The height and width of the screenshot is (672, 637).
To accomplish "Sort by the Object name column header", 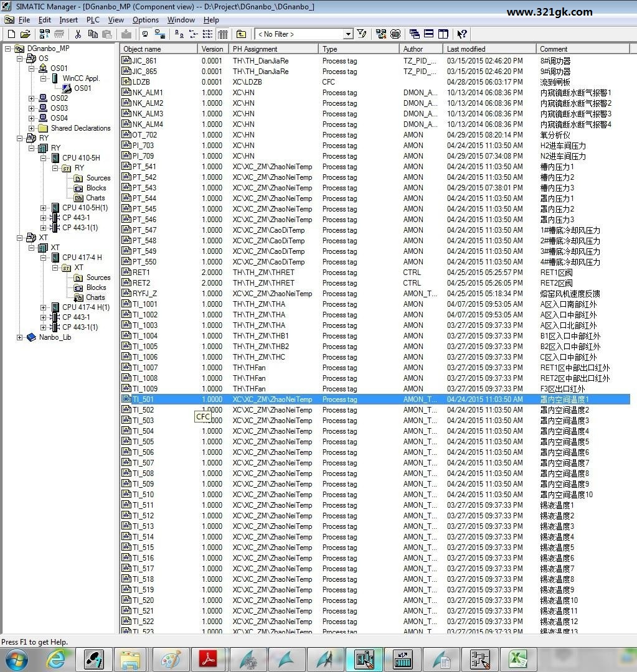I will pos(159,49).
